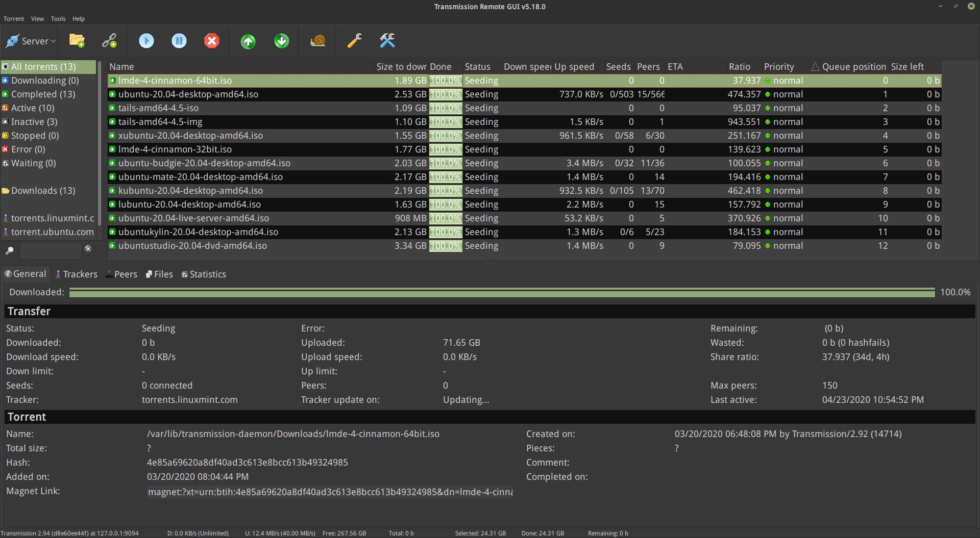Switch to the Statistics tab
The width and height of the screenshot is (980, 538).
204,274
